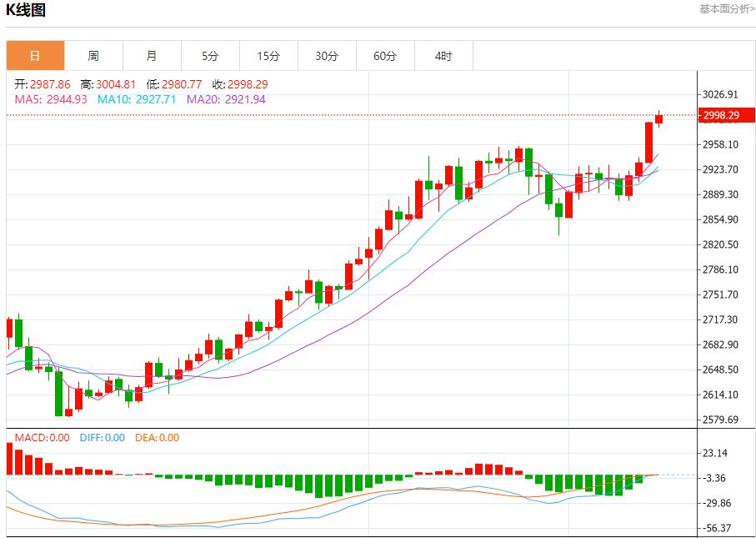The width and height of the screenshot is (756, 538).
Task: Click the K线图 chart title
Action: [26, 10]
